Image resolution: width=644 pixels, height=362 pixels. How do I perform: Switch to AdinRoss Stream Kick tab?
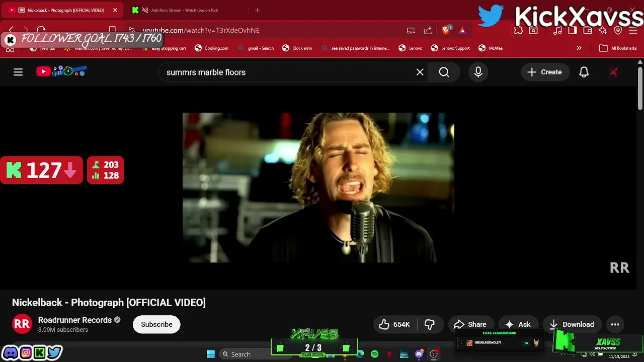[184, 10]
